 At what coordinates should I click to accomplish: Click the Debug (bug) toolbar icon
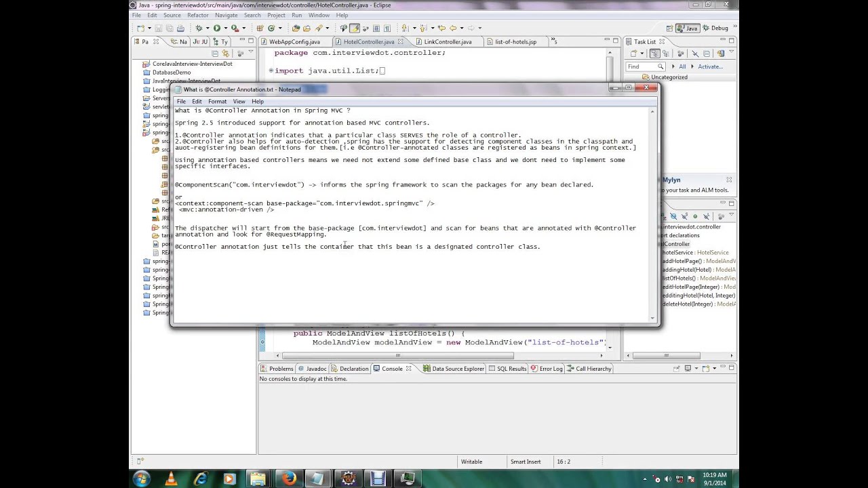point(199,28)
